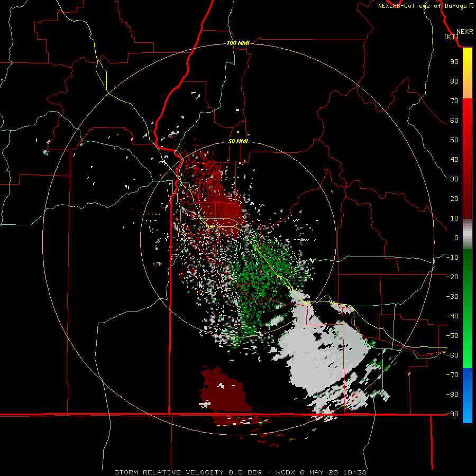Click the 100 NMI range ring label

pos(238,43)
